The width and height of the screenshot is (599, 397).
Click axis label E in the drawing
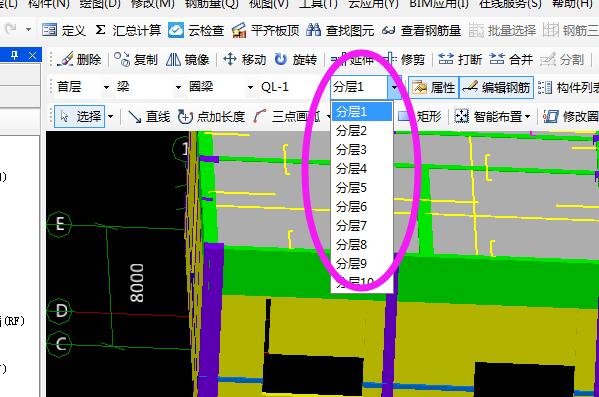60,224
